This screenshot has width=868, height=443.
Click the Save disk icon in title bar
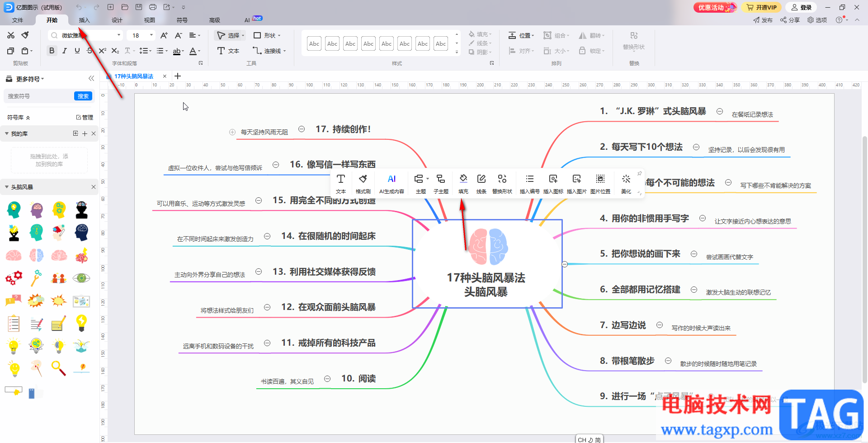pyautogui.click(x=139, y=7)
